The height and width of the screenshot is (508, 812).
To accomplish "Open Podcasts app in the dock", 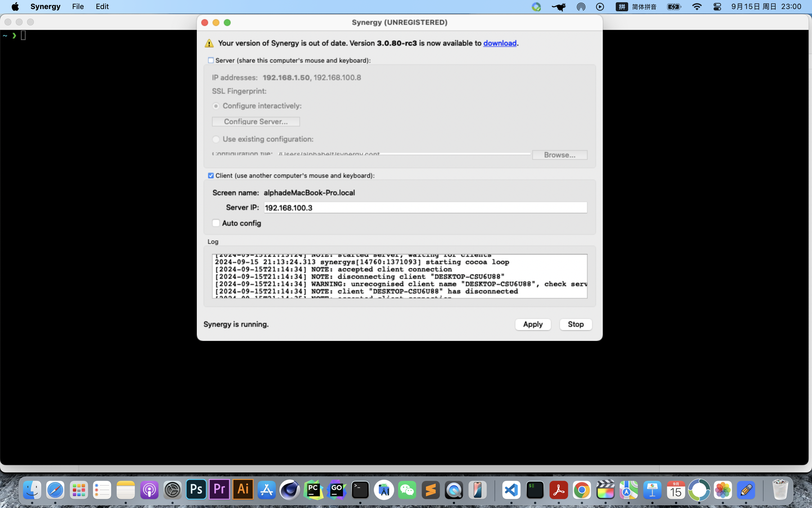I will pyautogui.click(x=149, y=490).
